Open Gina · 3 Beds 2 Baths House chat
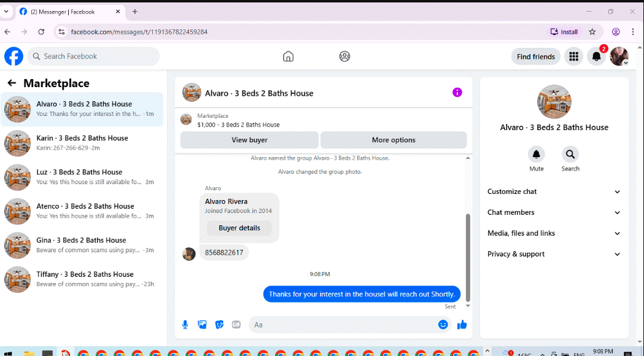The image size is (644, 356). [82, 245]
